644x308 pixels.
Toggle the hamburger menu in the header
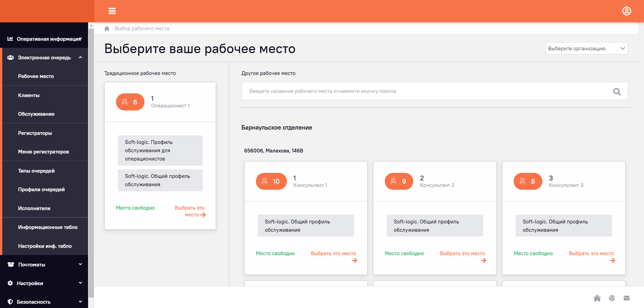click(x=112, y=11)
